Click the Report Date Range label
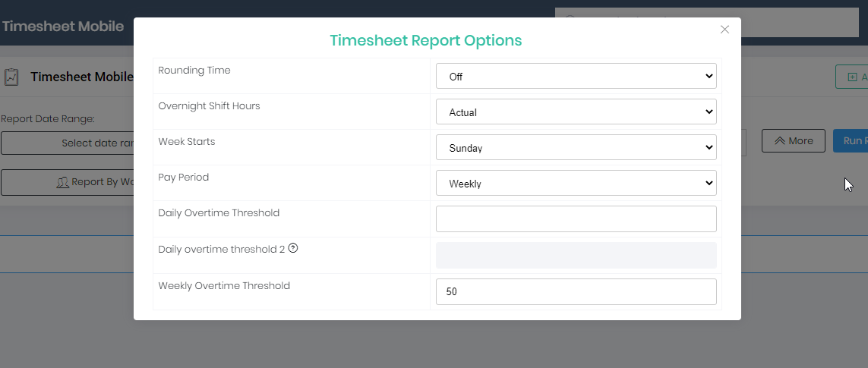 [47, 119]
